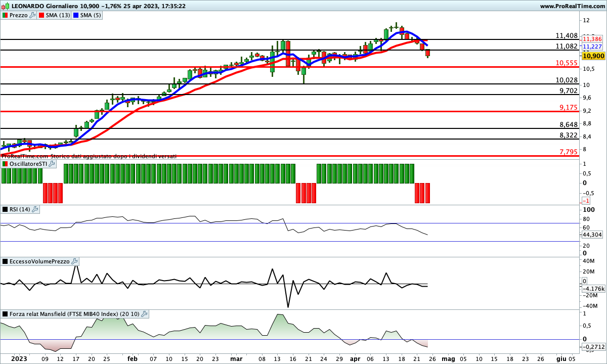Click the blue 11,227 SMA value tag
Viewport: 607px width, 364px height.
pyautogui.click(x=592, y=46)
